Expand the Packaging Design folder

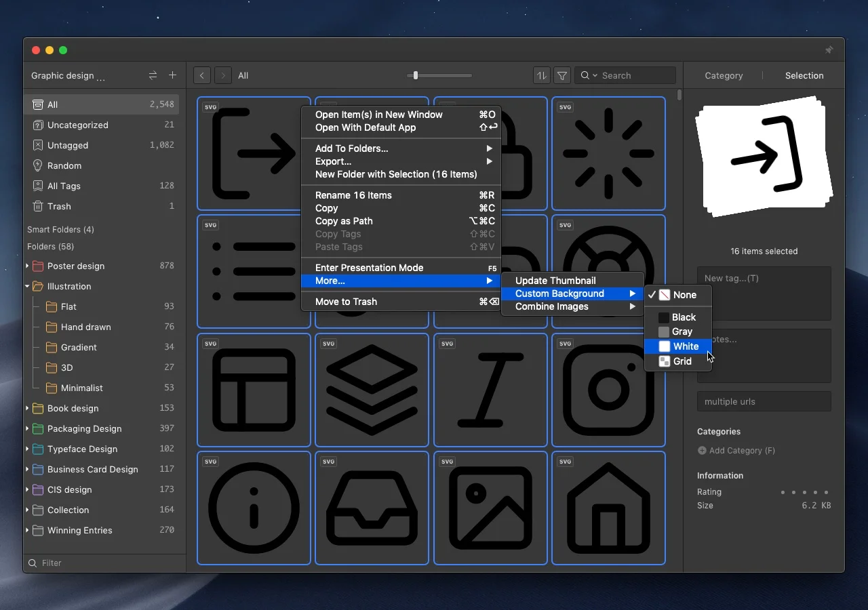(x=27, y=429)
